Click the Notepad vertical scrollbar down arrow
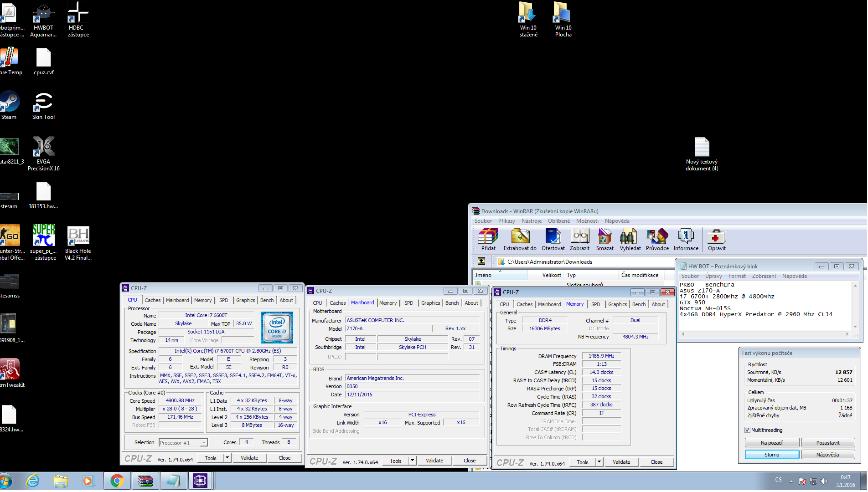868x492 pixels. pyautogui.click(x=855, y=326)
